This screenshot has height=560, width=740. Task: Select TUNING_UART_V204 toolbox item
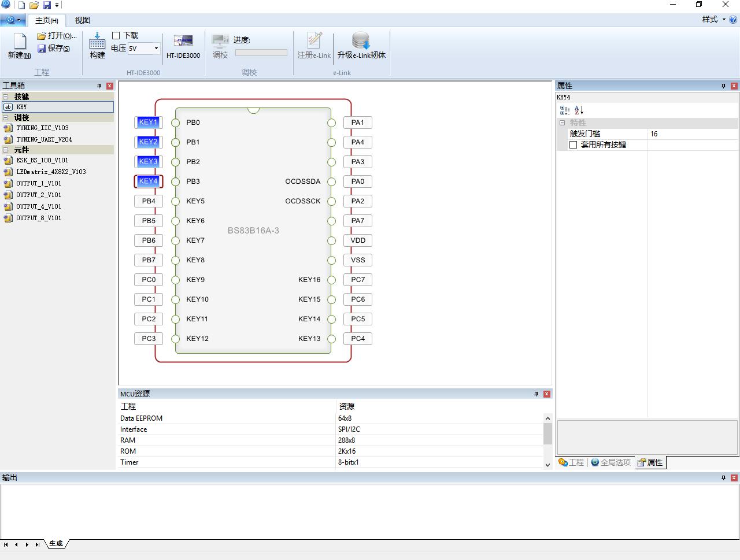[x=44, y=139]
